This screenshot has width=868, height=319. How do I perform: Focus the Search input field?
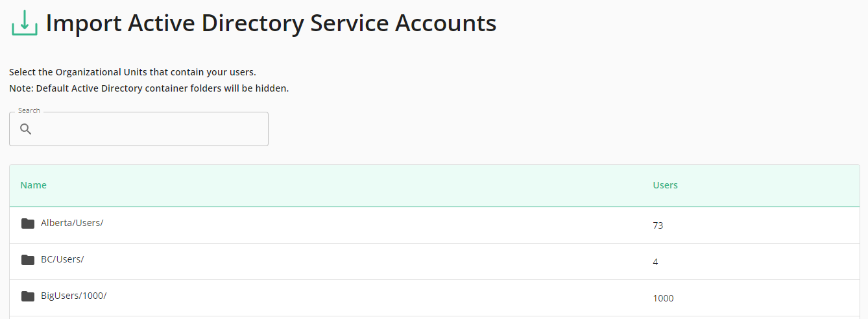coord(139,129)
